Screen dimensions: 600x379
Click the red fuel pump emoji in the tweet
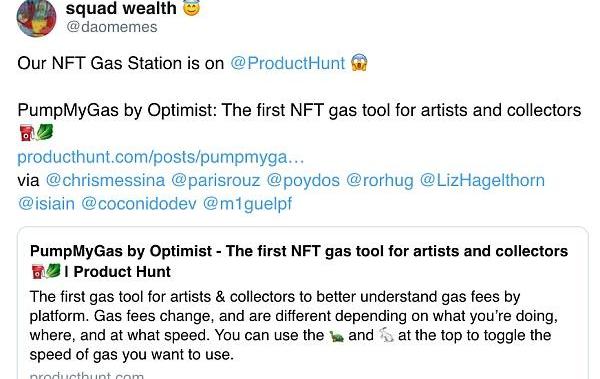tap(26, 133)
